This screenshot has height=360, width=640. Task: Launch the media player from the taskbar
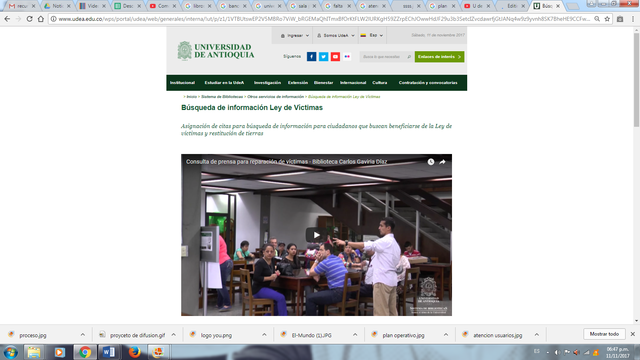point(60,352)
